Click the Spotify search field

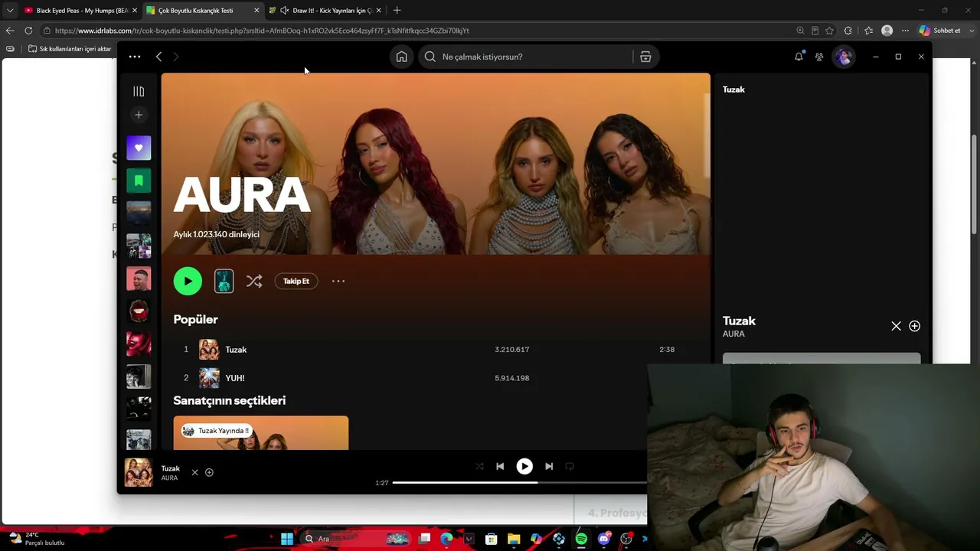click(524, 57)
